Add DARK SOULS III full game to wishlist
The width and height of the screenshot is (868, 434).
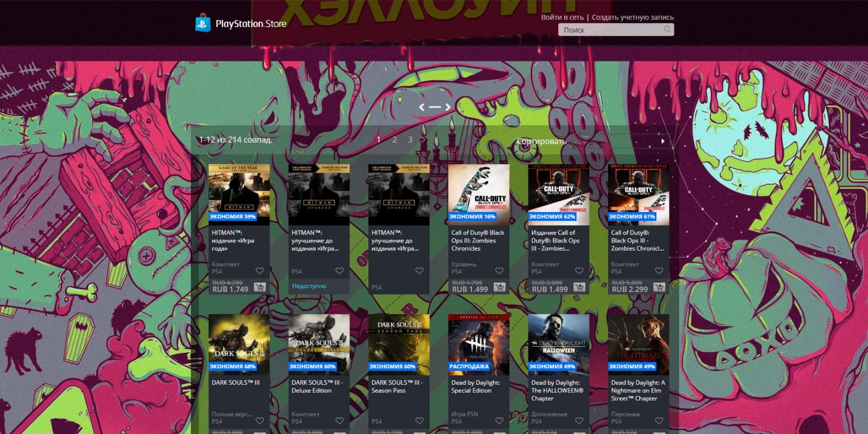[259, 420]
